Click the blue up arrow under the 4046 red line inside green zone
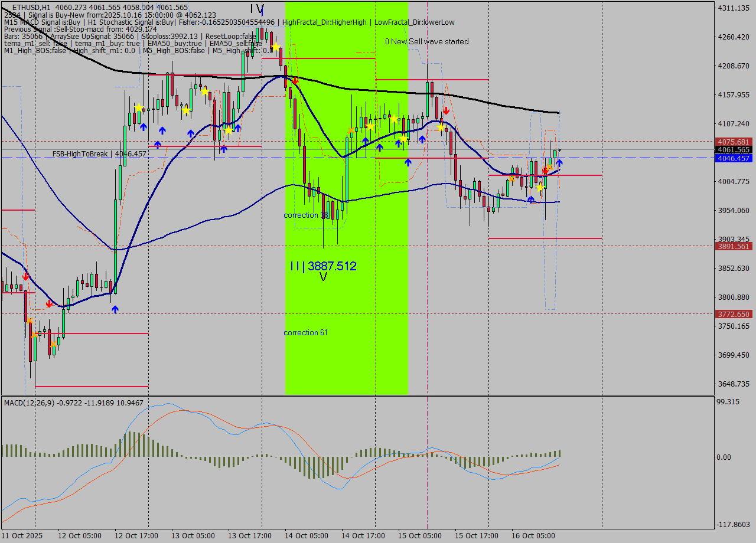Image resolution: width=756 pixels, height=543 pixels. point(408,162)
